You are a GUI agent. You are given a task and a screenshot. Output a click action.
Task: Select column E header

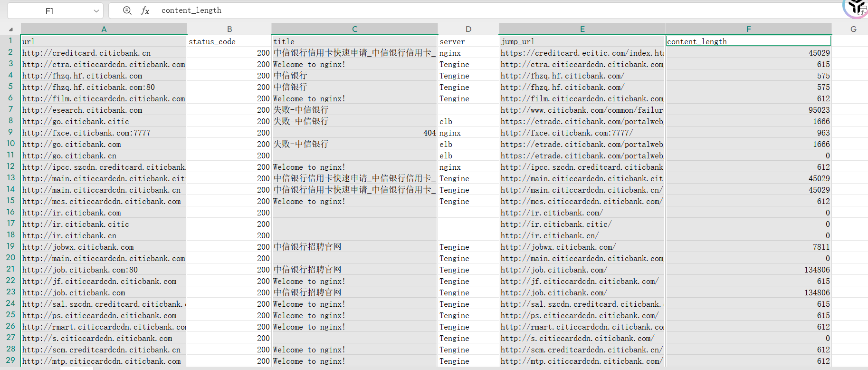click(x=582, y=29)
